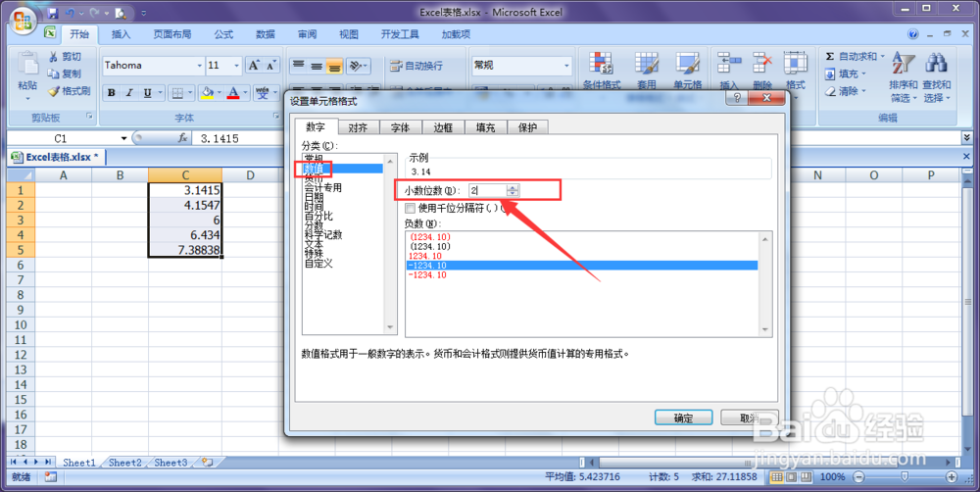The height and width of the screenshot is (492, 980).
Task: Open print preview from quick access toolbar
Action: click(121, 13)
